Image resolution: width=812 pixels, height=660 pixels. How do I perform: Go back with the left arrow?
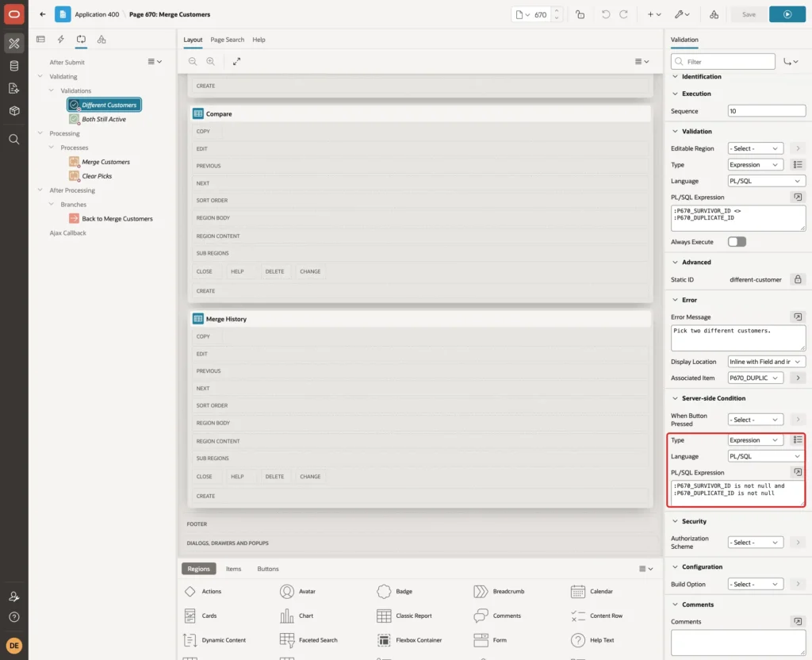point(43,14)
